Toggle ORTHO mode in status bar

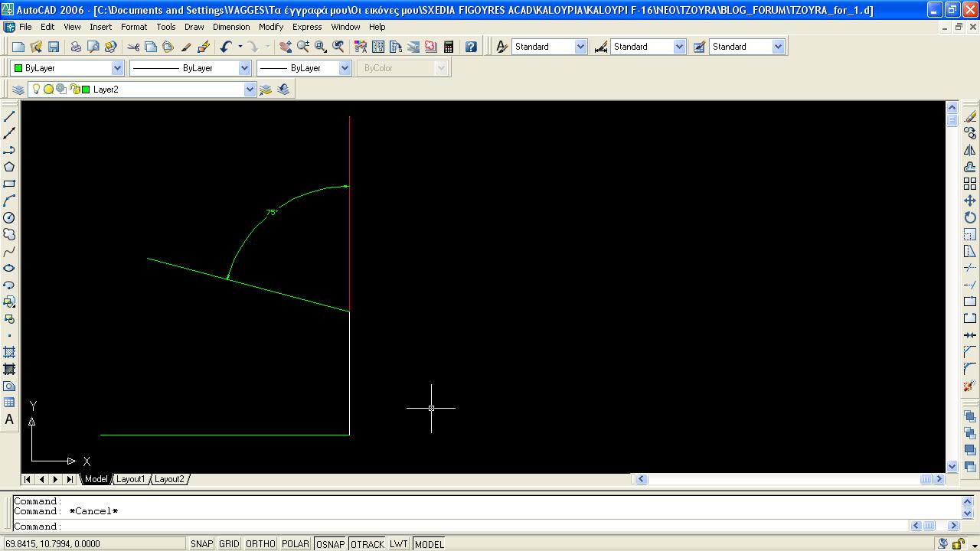[260, 544]
